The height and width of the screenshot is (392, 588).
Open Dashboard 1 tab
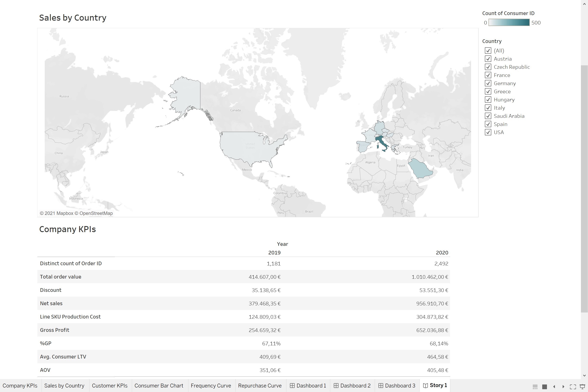(308, 386)
